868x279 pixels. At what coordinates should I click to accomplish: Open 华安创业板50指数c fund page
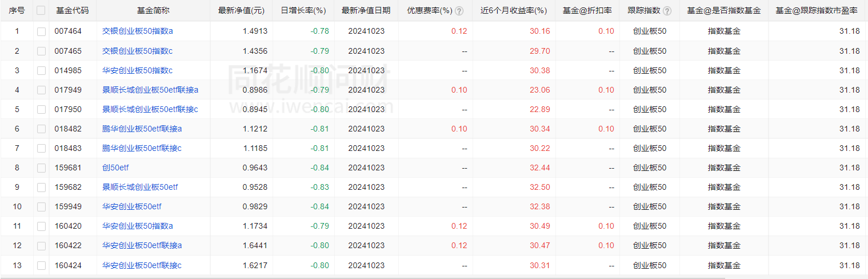pos(137,70)
